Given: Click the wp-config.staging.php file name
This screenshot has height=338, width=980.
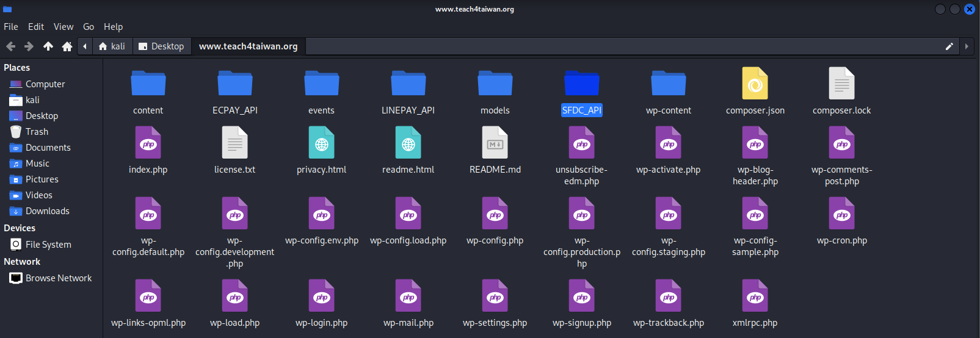Looking at the screenshot, I should 669,246.
